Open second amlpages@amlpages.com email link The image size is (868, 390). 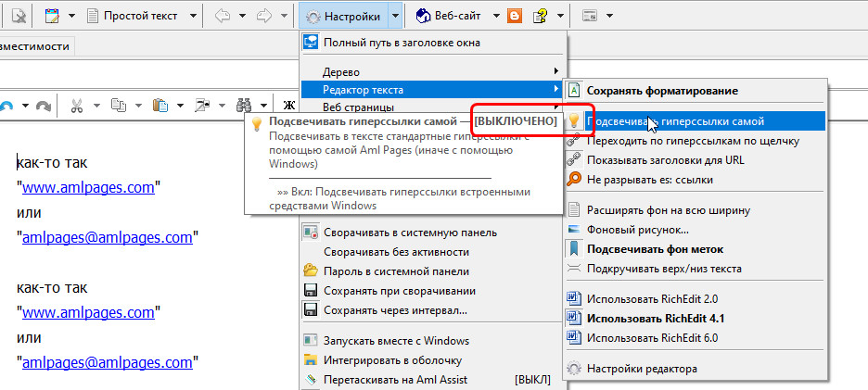107,363
